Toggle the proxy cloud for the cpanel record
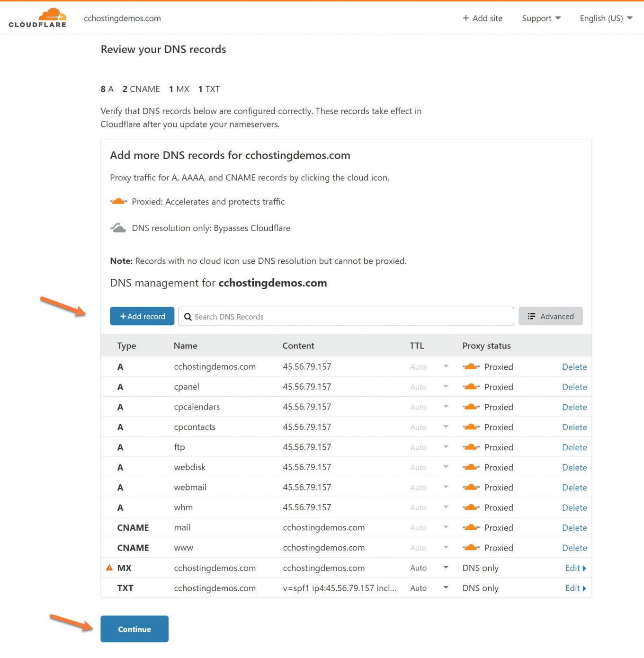Viewport: 644px width, 658px height. click(471, 387)
